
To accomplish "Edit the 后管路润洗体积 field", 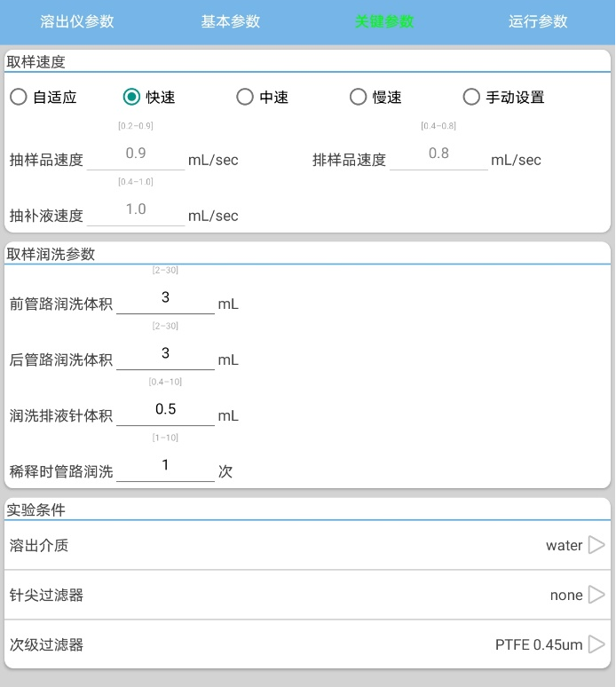I will tap(165, 354).
